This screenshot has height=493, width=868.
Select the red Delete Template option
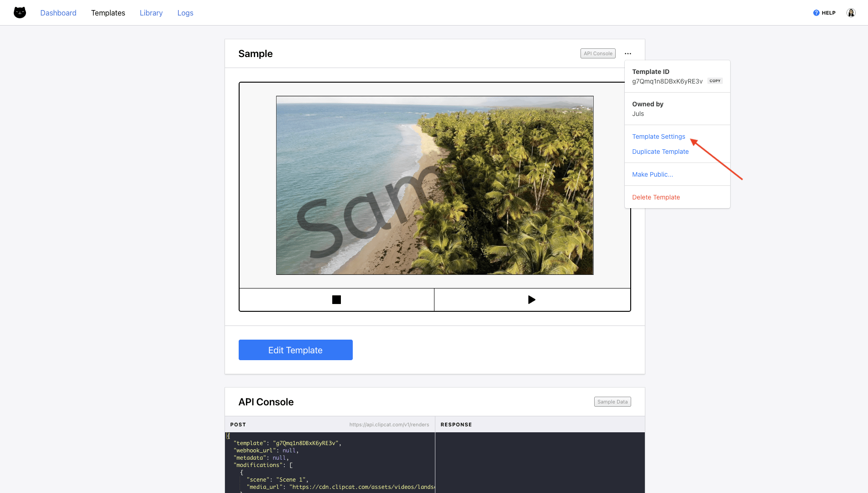[x=656, y=197]
